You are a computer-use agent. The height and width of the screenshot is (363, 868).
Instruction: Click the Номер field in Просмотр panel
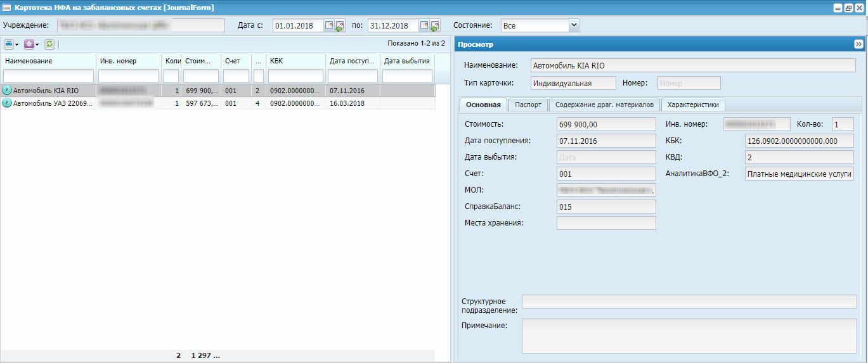click(x=689, y=83)
